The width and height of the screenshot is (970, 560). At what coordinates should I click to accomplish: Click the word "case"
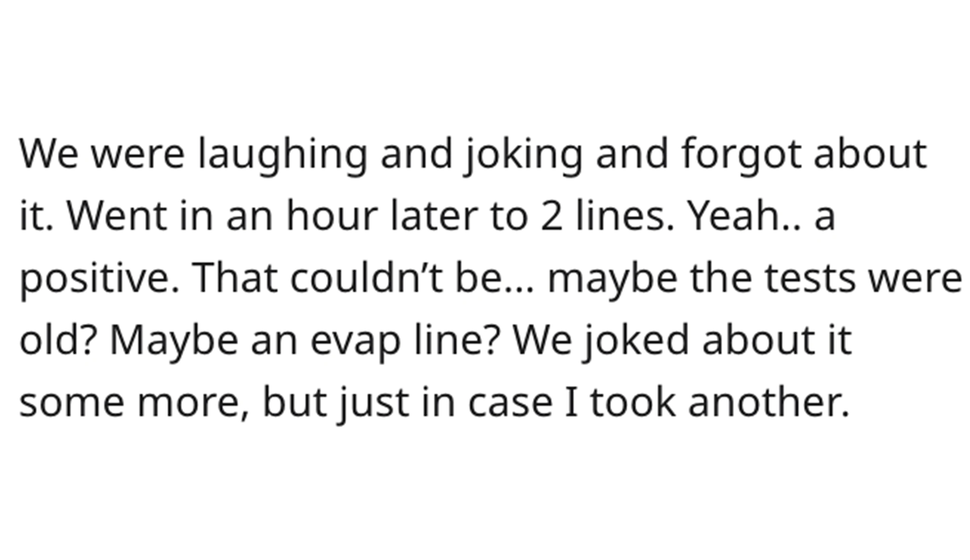(x=510, y=403)
